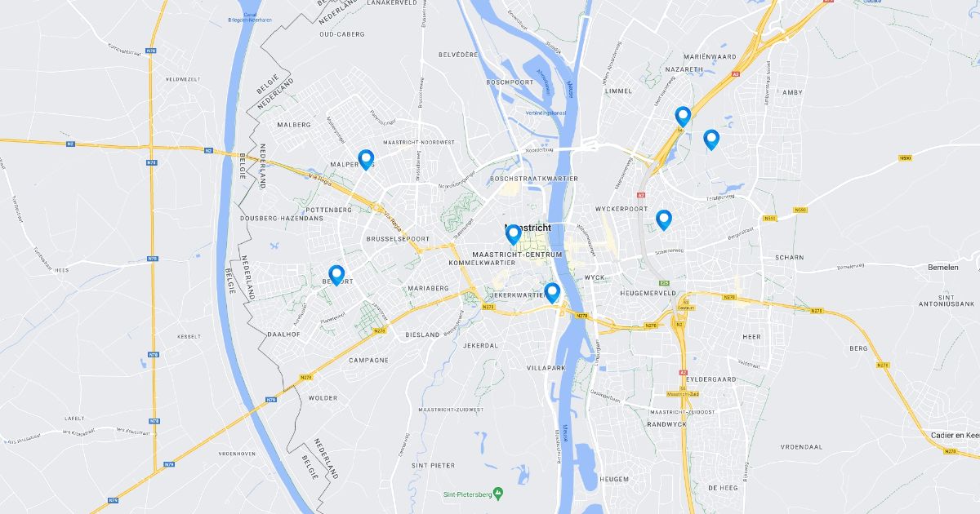Image resolution: width=980 pixels, height=514 pixels.
Task: Click the Sint Antoniusbank label
Action: (x=955, y=299)
